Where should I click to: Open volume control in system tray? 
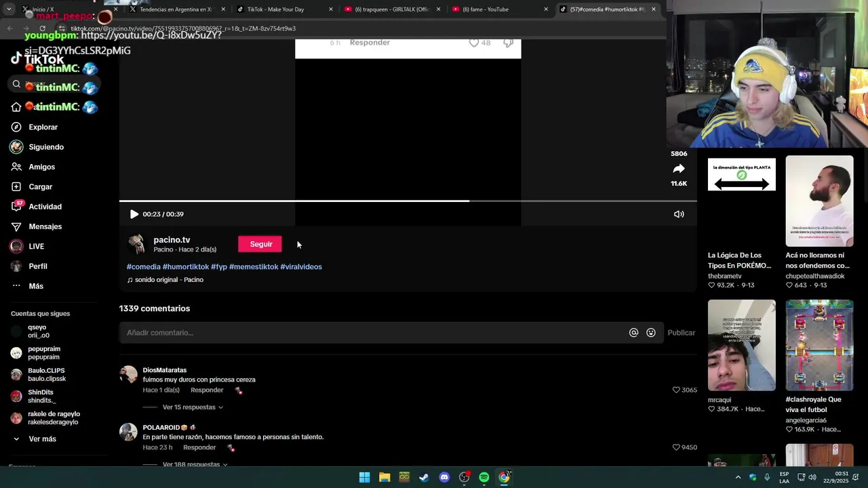coord(812,477)
